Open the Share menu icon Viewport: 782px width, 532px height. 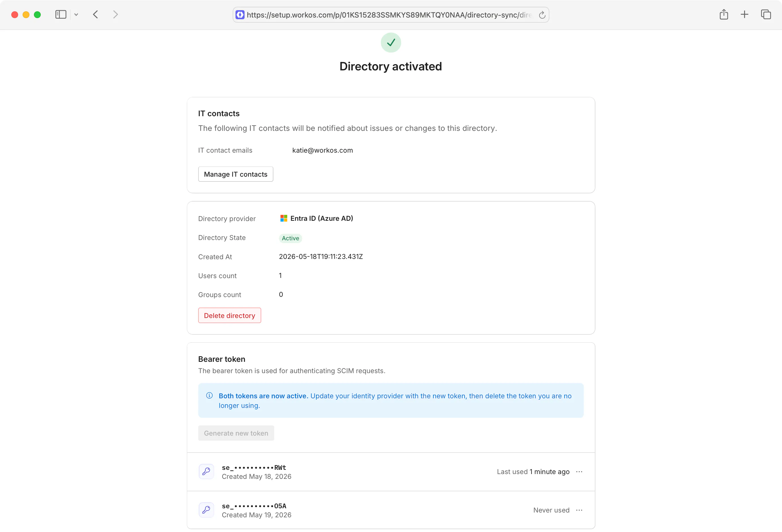coord(724,14)
